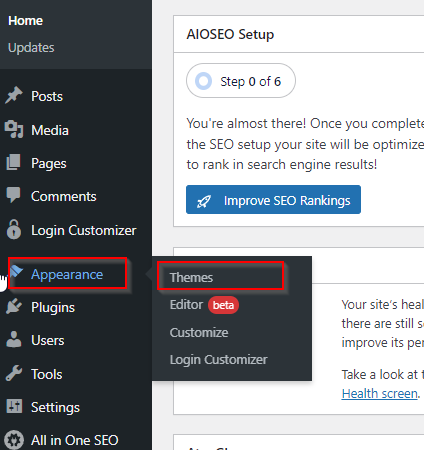
Task: Click the Pages stacked-sheets icon
Action: pos(14,162)
